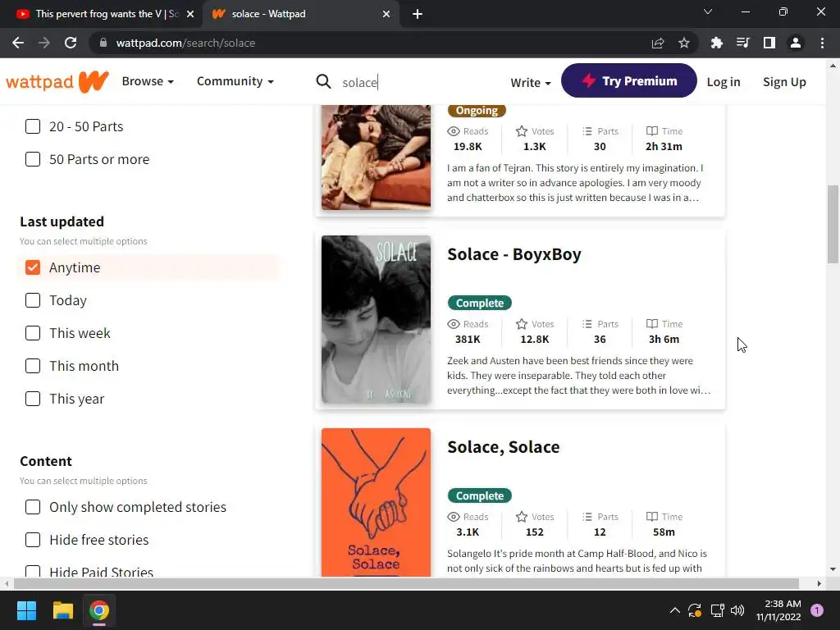Click the Wattpad logo
Screen dimensions: 840x630
[x=57, y=81]
